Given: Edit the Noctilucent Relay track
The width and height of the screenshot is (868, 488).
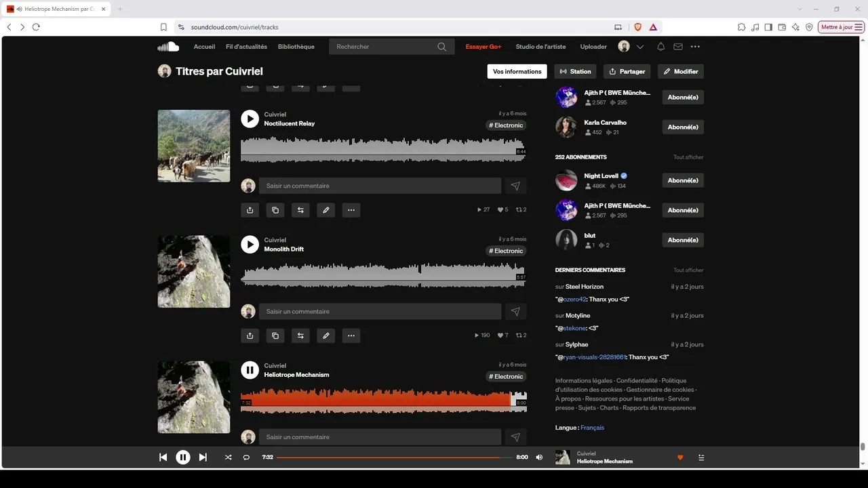Looking at the screenshot, I should [x=325, y=210].
